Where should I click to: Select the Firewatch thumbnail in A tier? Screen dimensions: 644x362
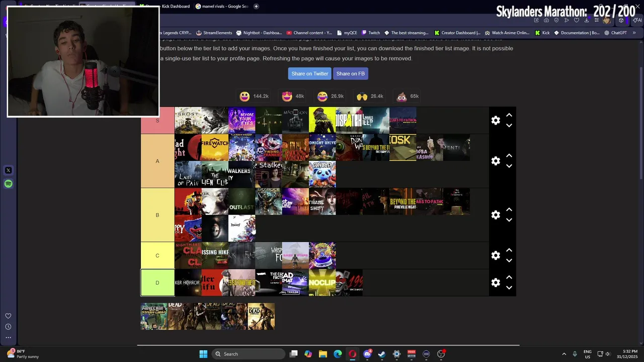(x=215, y=147)
